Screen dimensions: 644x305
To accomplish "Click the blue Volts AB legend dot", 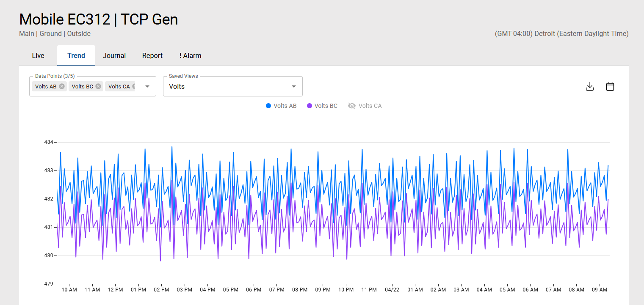I will point(268,106).
